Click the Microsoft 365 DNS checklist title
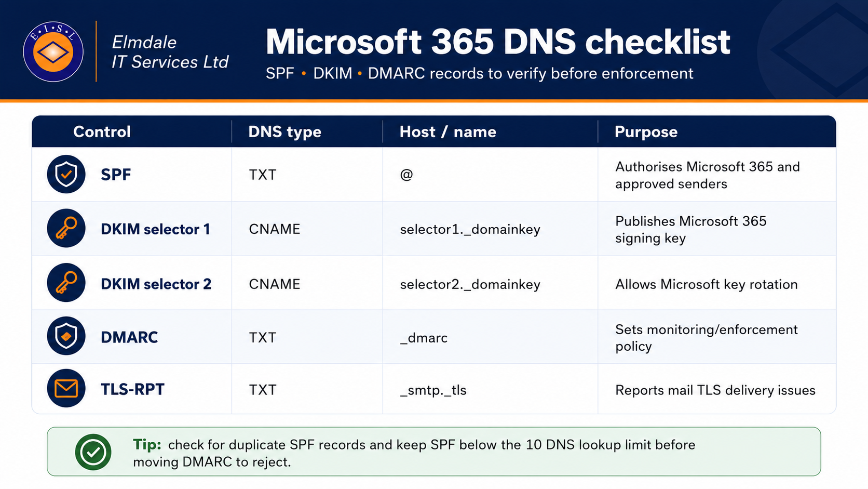Screen dimensions: 868x489 click(x=498, y=42)
